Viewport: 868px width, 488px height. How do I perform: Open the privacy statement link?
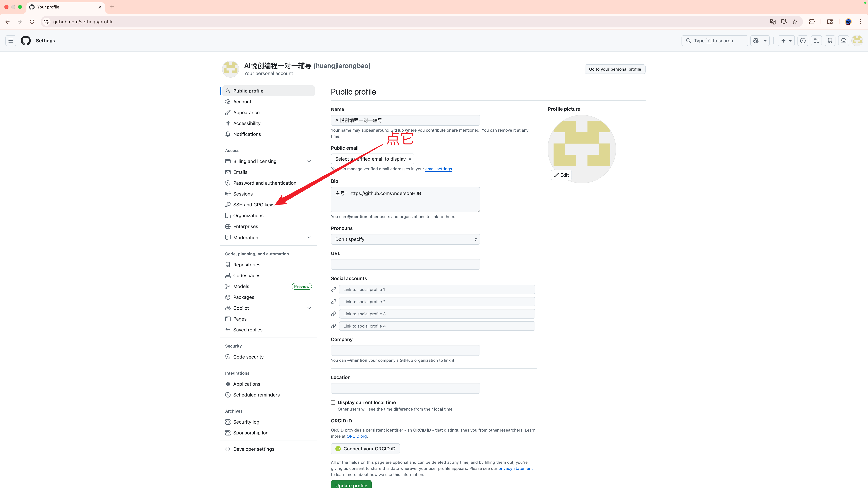(x=516, y=469)
